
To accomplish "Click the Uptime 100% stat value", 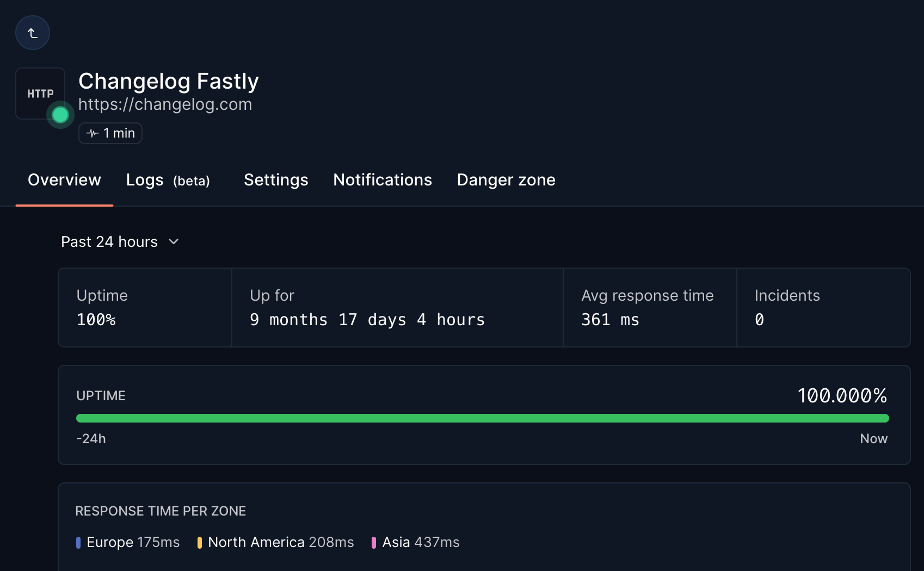I will pos(96,320).
